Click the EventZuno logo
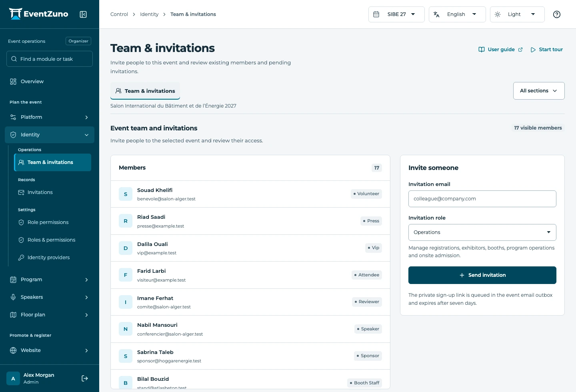 (x=38, y=14)
